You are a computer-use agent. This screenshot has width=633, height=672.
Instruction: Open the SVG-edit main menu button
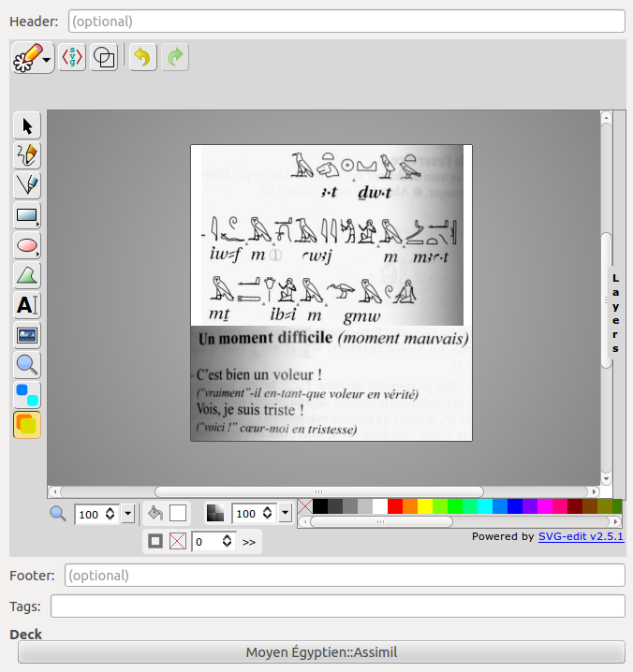(x=33, y=57)
